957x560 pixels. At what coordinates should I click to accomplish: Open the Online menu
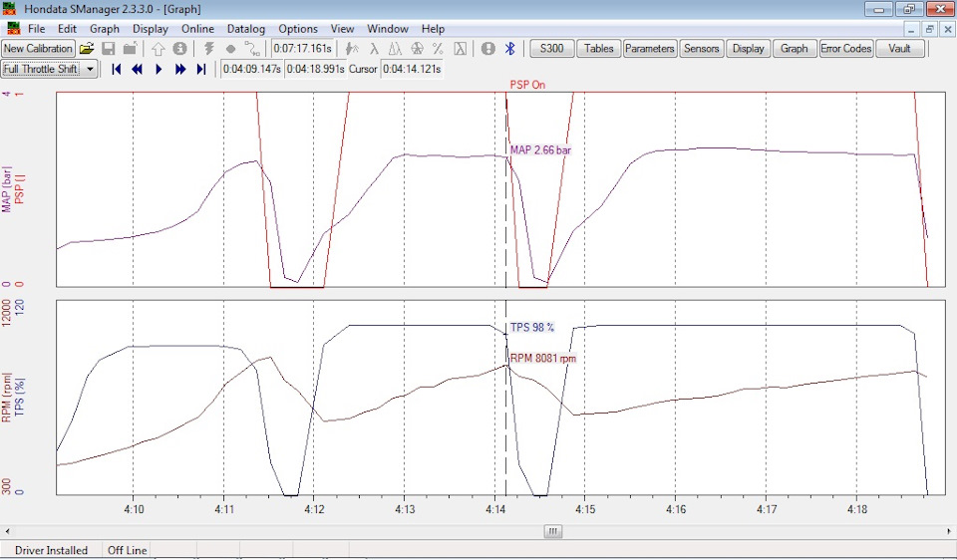click(197, 29)
